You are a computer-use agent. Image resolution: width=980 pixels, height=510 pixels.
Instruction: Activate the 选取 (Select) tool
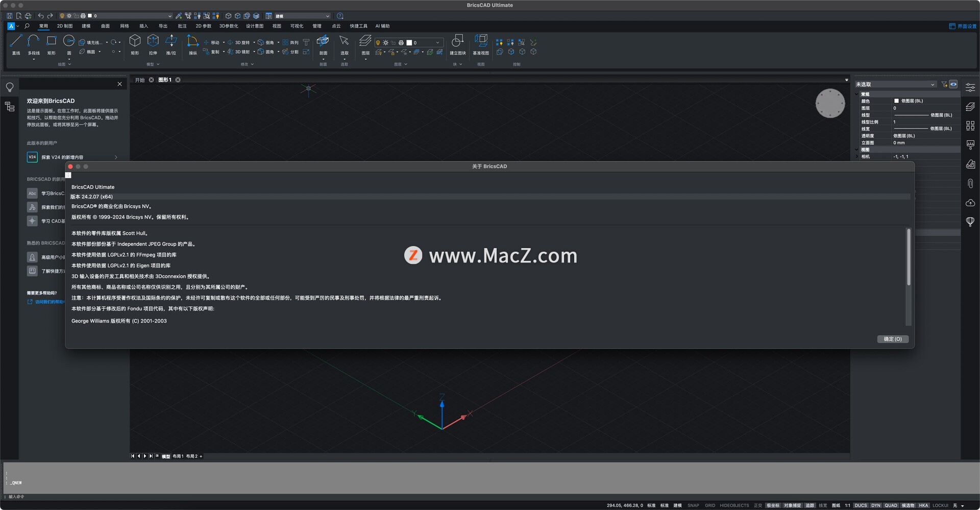point(345,44)
